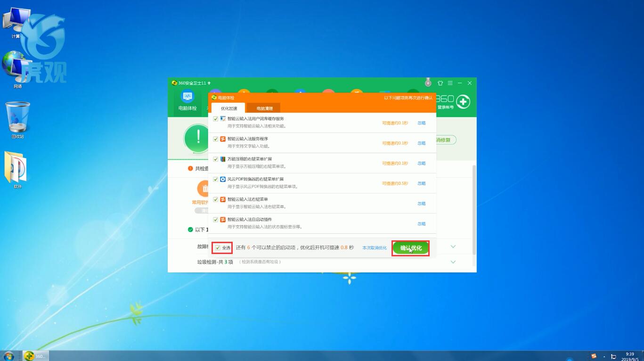644x361 pixels.
Task: Click 忽略 for 智能云输入法自启动插件
Action: tap(422, 224)
